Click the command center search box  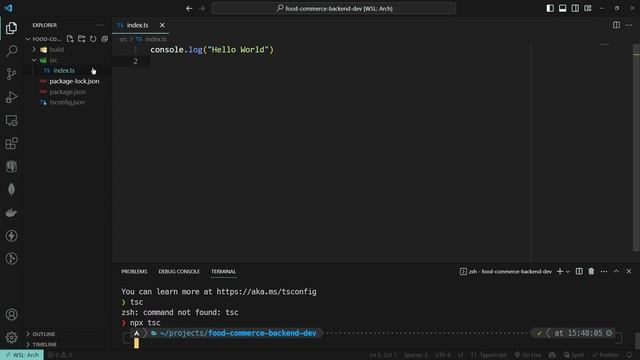pyautogui.click(x=333, y=8)
